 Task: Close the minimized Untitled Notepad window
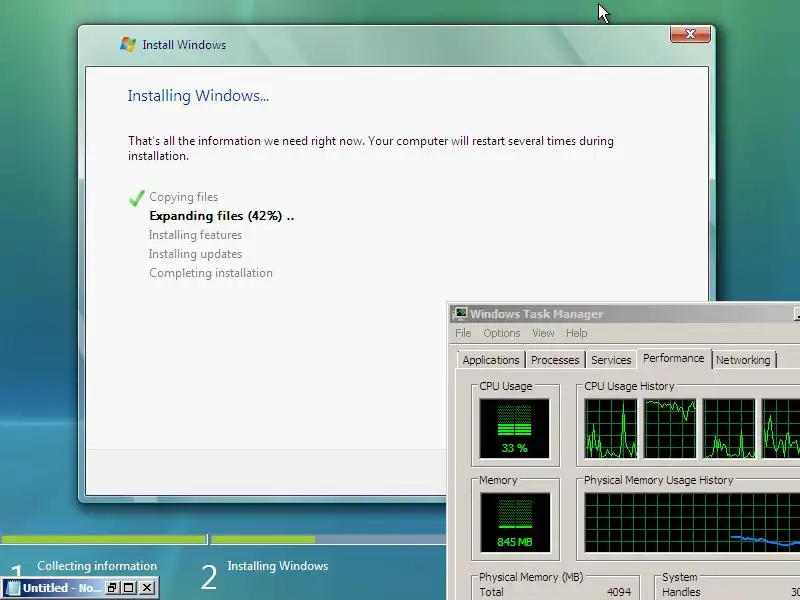tap(146, 588)
